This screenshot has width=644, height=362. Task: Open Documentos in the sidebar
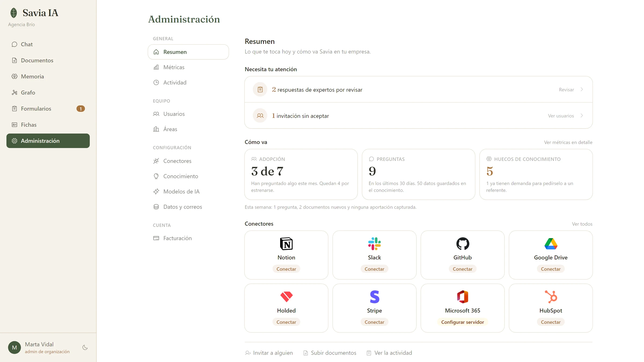coord(48,60)
